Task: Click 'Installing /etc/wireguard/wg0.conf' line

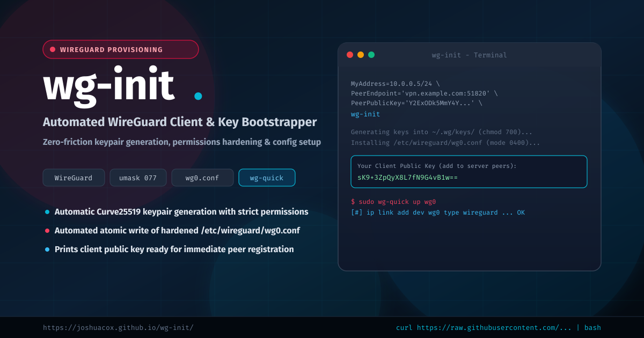Action: [445, 143]
